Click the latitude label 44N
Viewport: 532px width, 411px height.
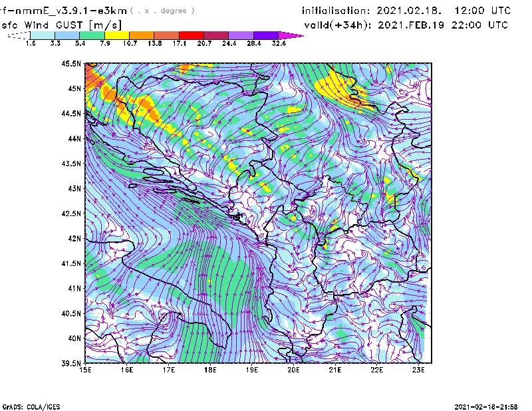coord(74,138)
